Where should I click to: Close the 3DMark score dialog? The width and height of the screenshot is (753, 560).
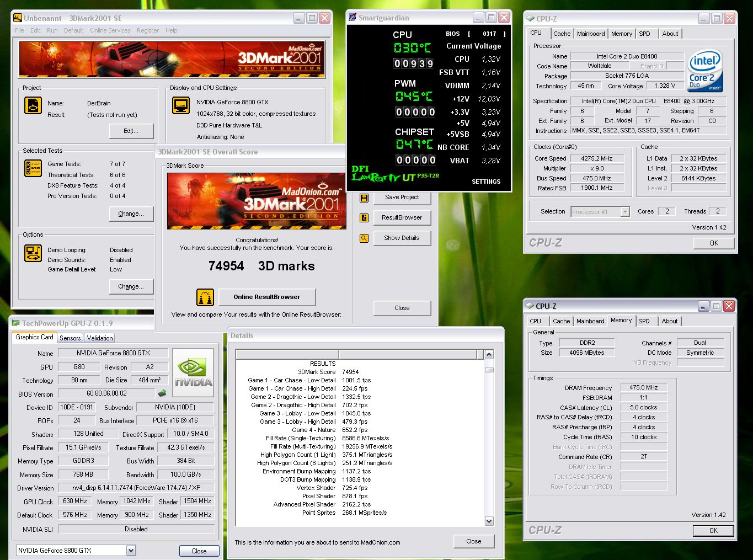point(402,308)
